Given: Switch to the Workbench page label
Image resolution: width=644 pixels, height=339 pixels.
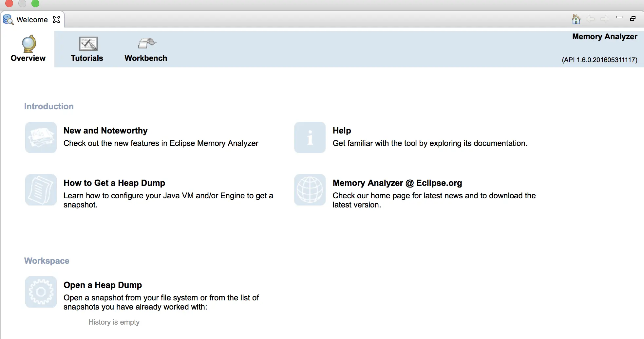Looking at the screenshot, I should pos(146,58).
